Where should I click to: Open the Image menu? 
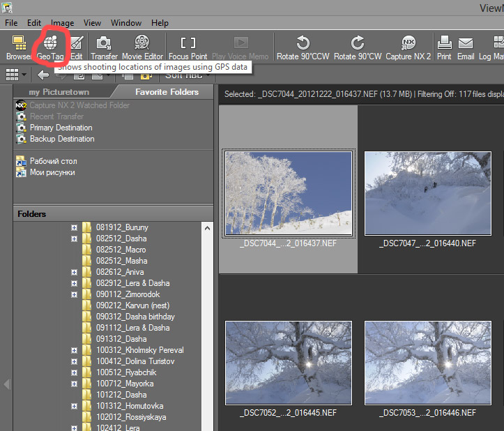62,23
